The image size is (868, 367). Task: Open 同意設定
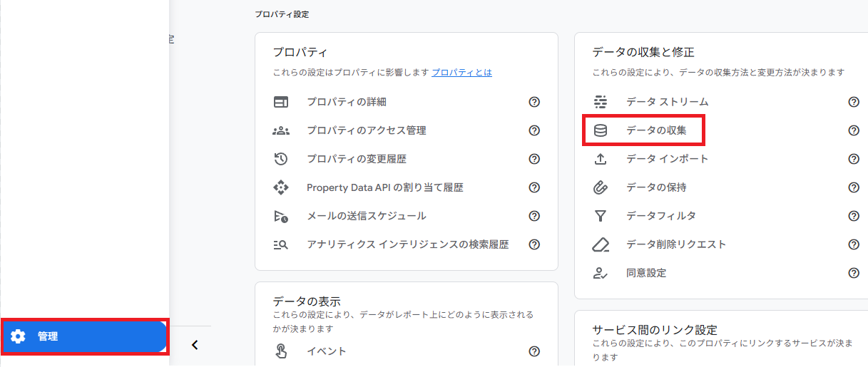pyautogui.click(x=646, y=273)
